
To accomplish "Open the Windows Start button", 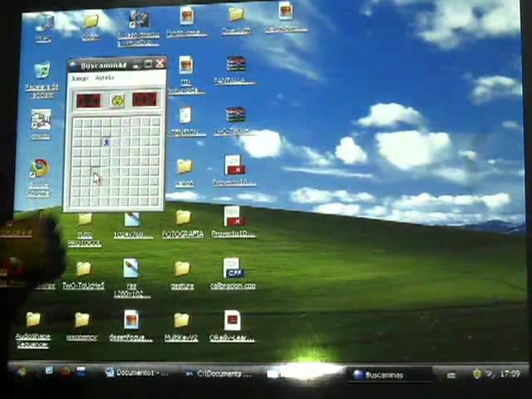I will (21, 372).
